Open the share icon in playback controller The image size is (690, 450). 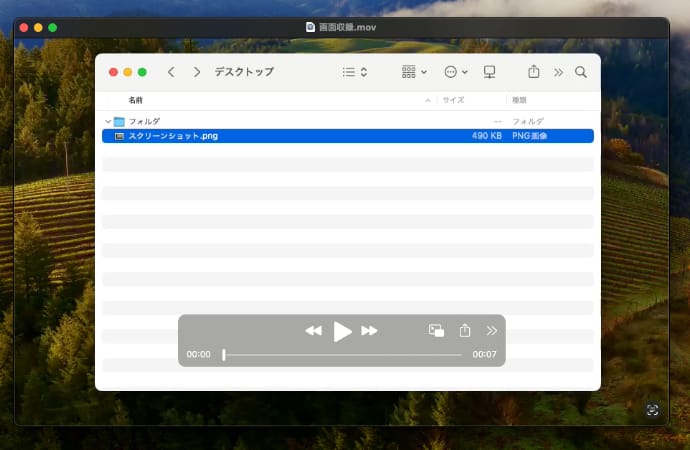tap(464, 331)
